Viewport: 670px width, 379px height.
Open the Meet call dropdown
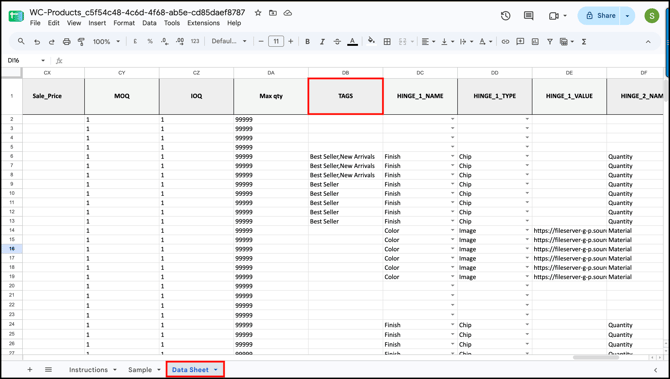(x=565, y=16)
